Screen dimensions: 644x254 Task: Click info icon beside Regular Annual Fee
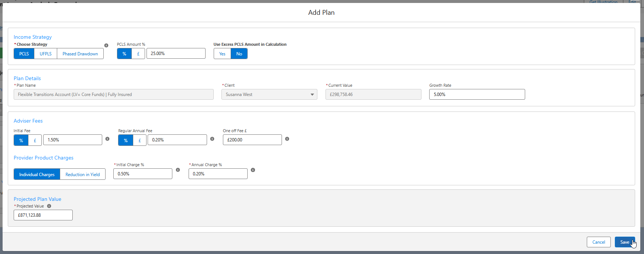(212, 139)
